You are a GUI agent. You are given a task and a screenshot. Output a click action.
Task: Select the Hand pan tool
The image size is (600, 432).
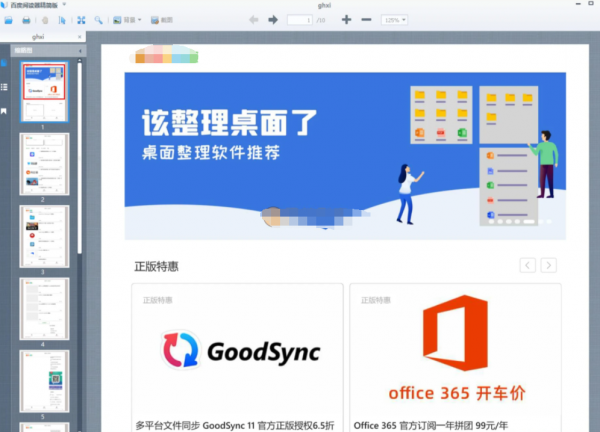coord(45,20)
